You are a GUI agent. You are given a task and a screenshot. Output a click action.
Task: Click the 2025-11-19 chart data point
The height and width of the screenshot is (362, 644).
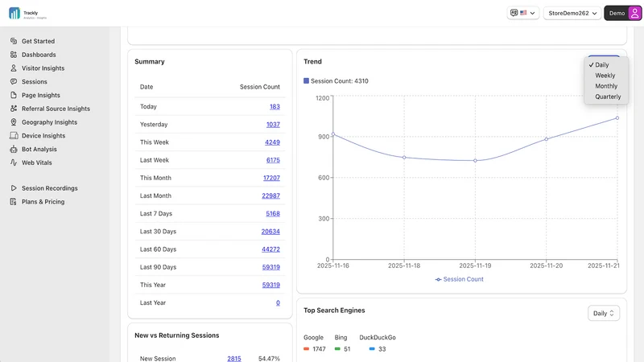point(475,160)
